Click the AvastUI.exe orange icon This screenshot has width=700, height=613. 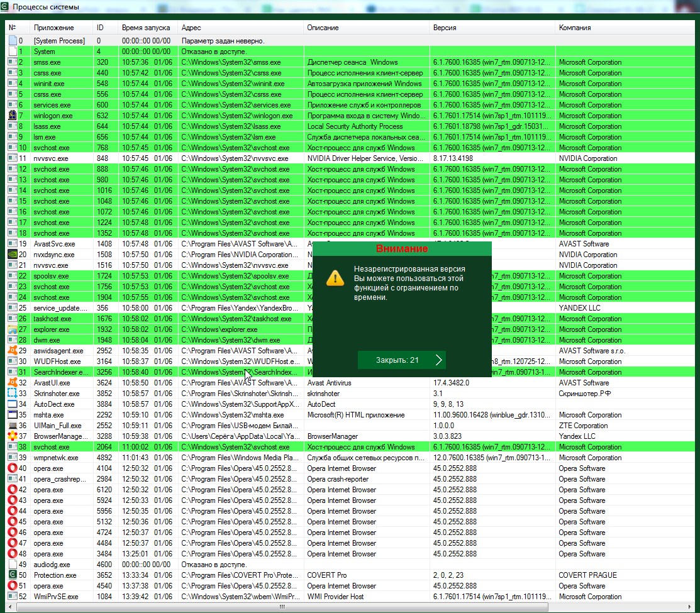pos(12,383)
